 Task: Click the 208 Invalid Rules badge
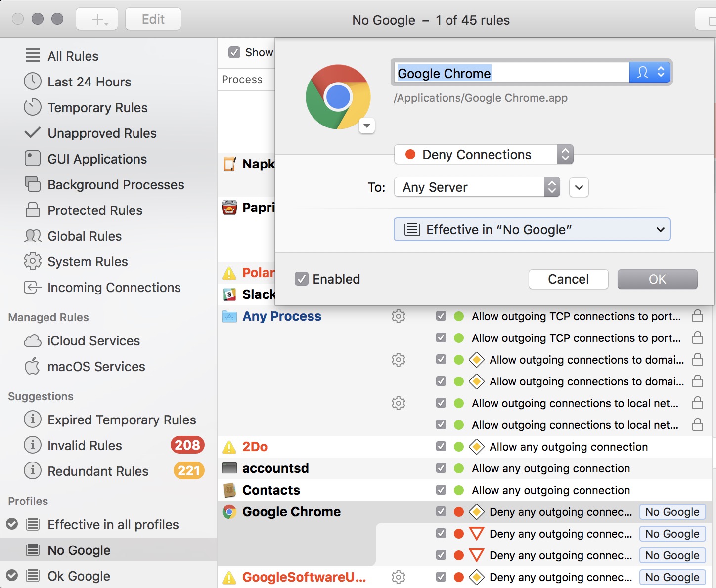click(x=187, y=445)
